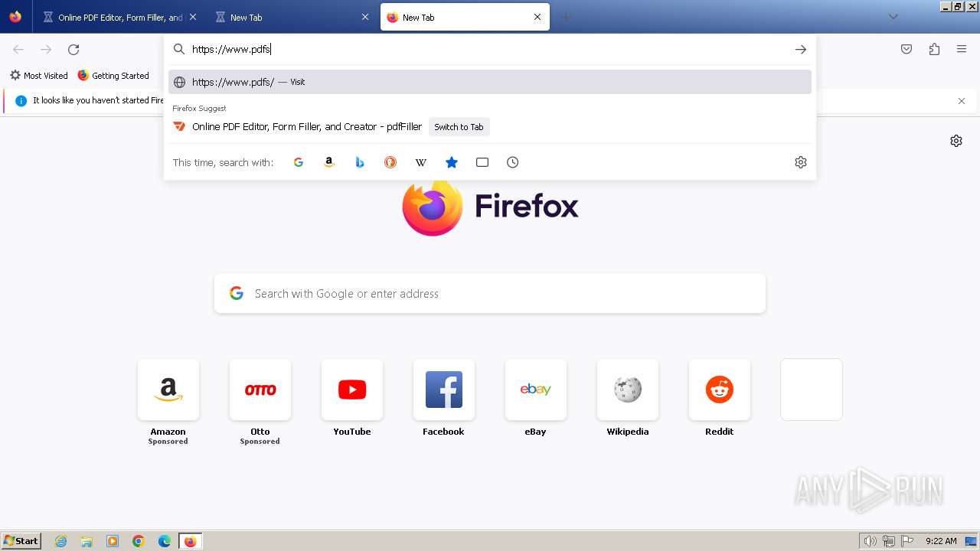Select the active New Tab tab
The width and height of the screenshot is (980, 551).
465,17
